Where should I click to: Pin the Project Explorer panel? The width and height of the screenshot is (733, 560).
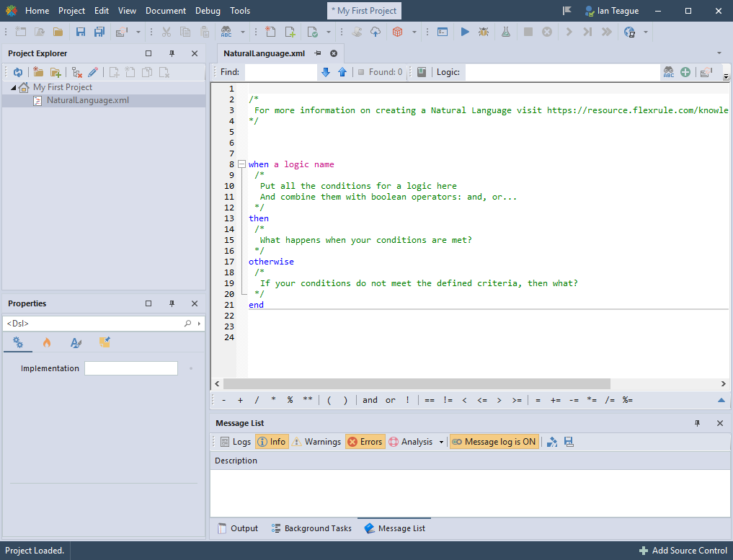click(172, 53)
